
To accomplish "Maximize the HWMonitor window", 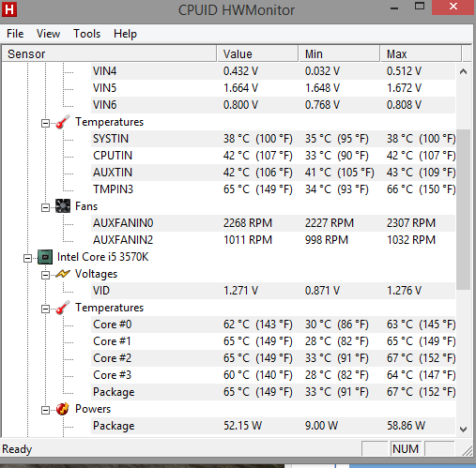I will click(x=420, y=7).
